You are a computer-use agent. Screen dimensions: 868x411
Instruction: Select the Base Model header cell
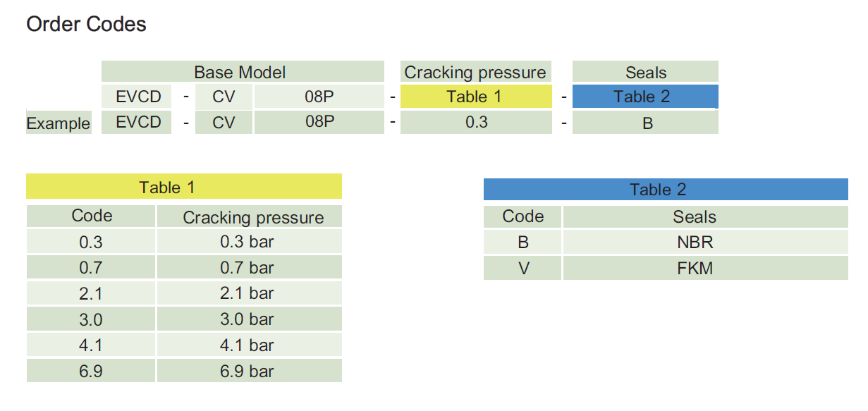[242, 72]
